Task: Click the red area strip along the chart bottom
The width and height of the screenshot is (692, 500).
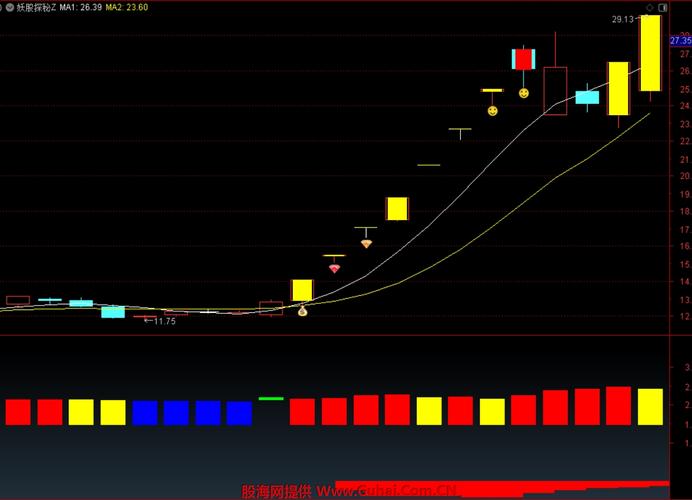Action: click(x=500, y=490)
